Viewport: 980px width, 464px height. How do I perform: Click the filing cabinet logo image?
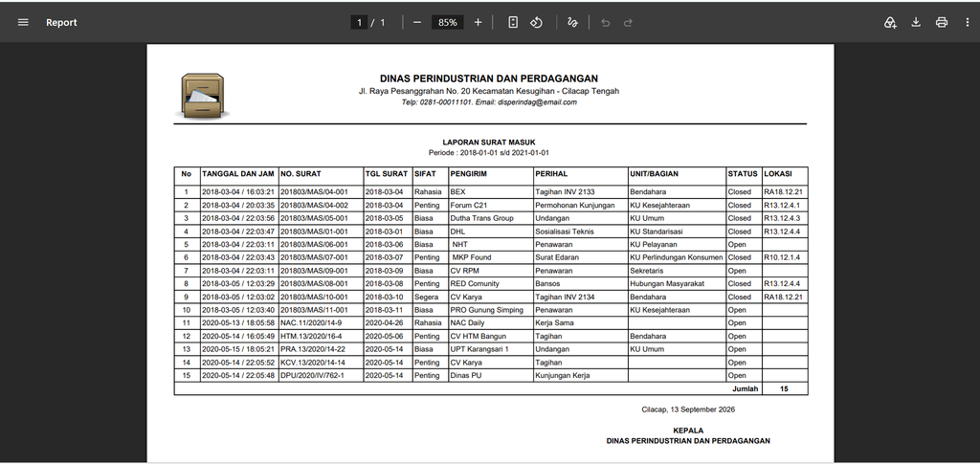(203, 96)
